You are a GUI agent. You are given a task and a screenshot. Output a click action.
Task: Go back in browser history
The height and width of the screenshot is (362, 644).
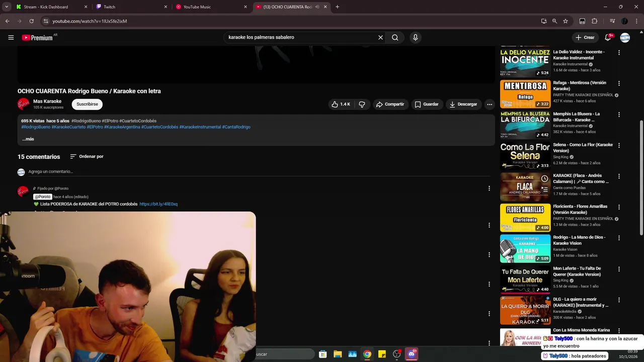7,21
